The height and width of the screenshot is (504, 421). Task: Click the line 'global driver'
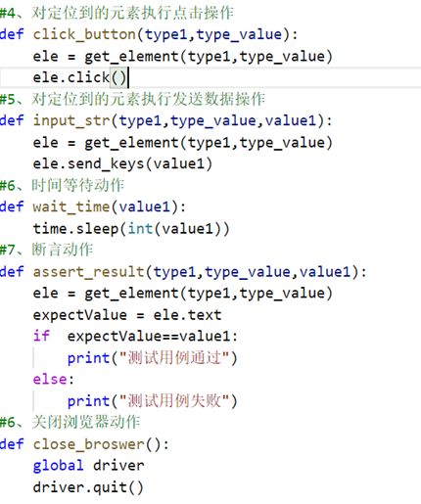pos(88,466)
